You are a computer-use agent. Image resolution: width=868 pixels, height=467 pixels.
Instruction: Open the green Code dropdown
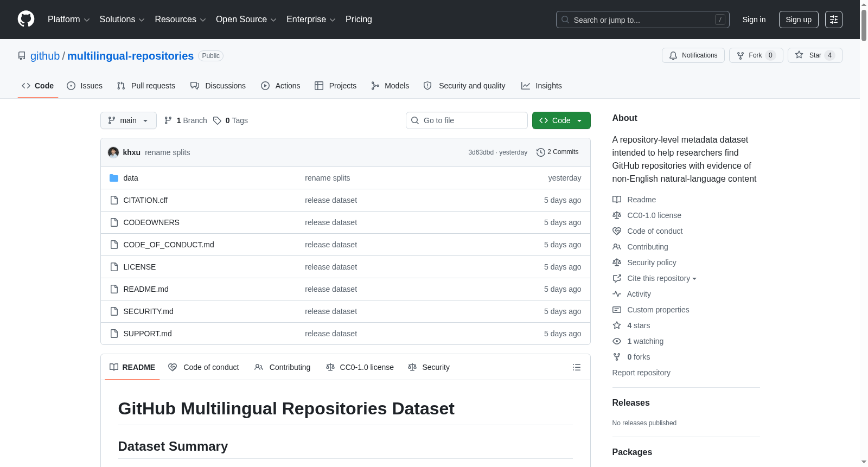click(561, 120)
